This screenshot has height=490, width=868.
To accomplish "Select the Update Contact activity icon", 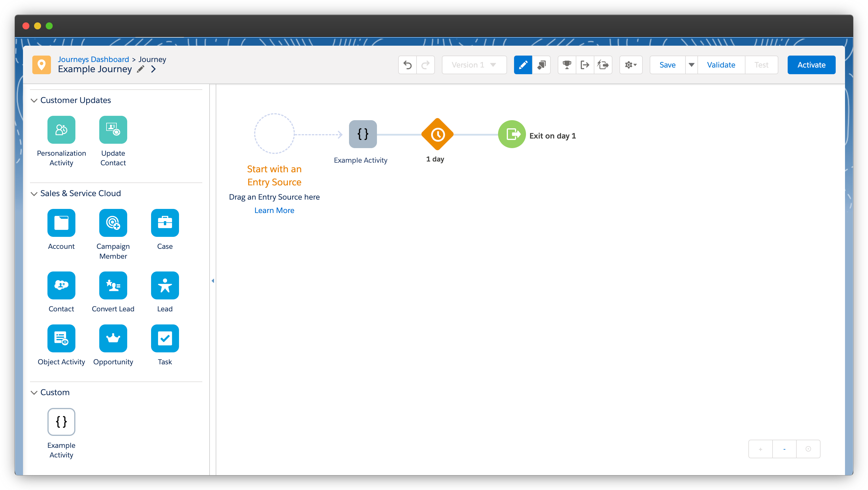I will coord(113,130).
